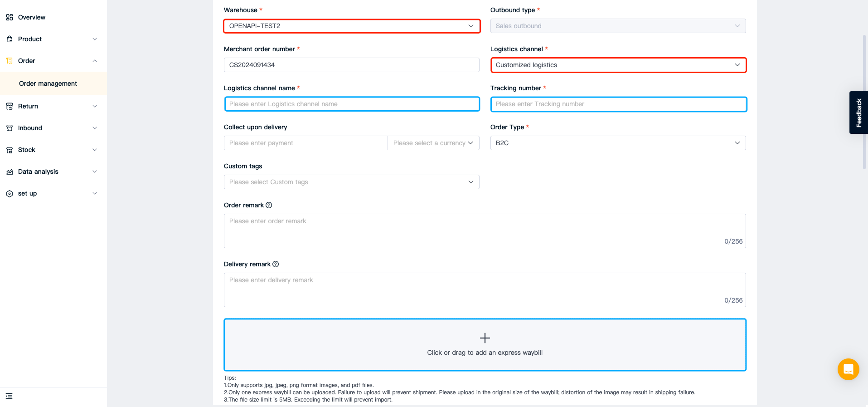868x407 pixels.
Task: Open the orange chat support bubble
Action: tap(849, 369)
